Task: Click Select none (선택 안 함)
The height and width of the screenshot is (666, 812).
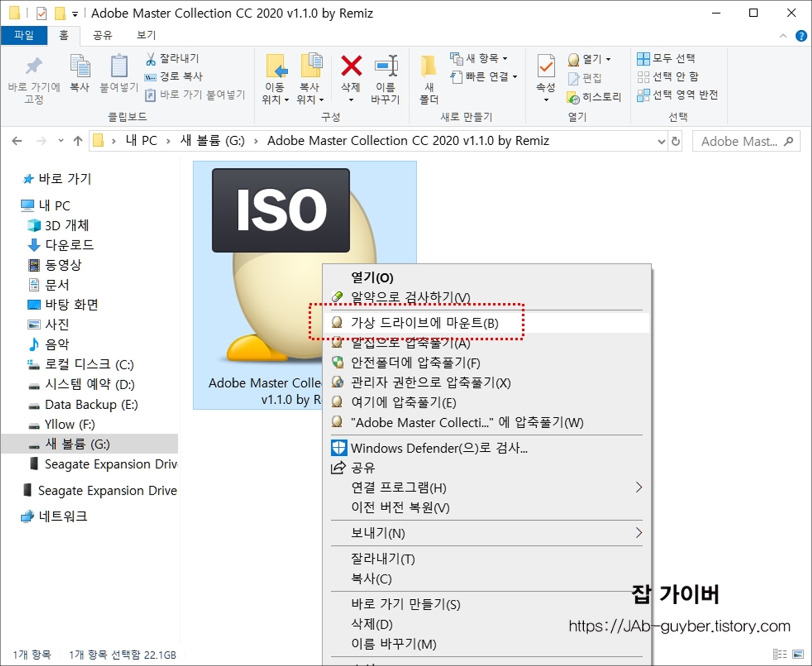Action: coord(668,77)
